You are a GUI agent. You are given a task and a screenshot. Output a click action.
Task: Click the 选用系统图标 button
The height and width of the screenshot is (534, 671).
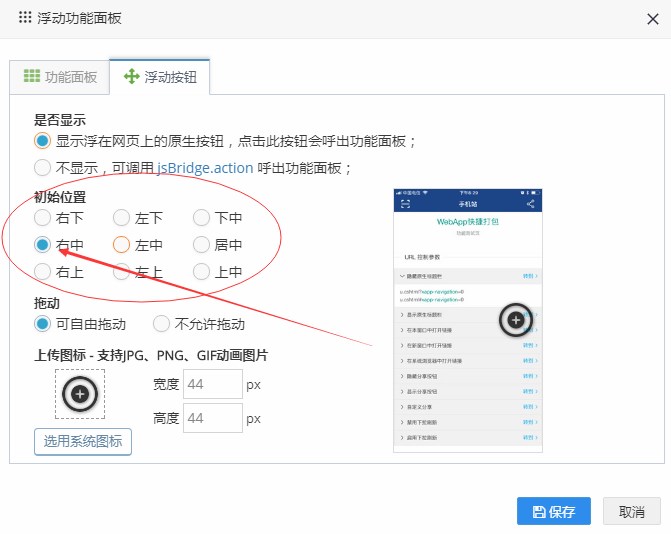83,442
